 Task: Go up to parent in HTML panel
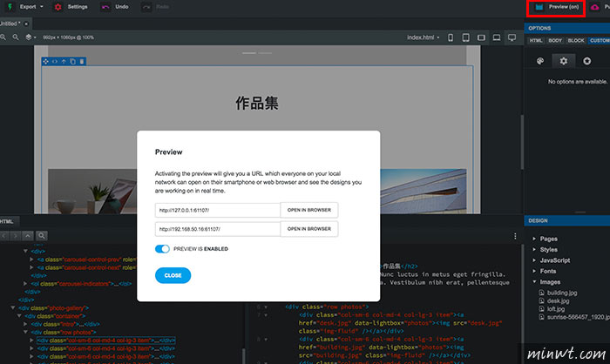(28, 236)
